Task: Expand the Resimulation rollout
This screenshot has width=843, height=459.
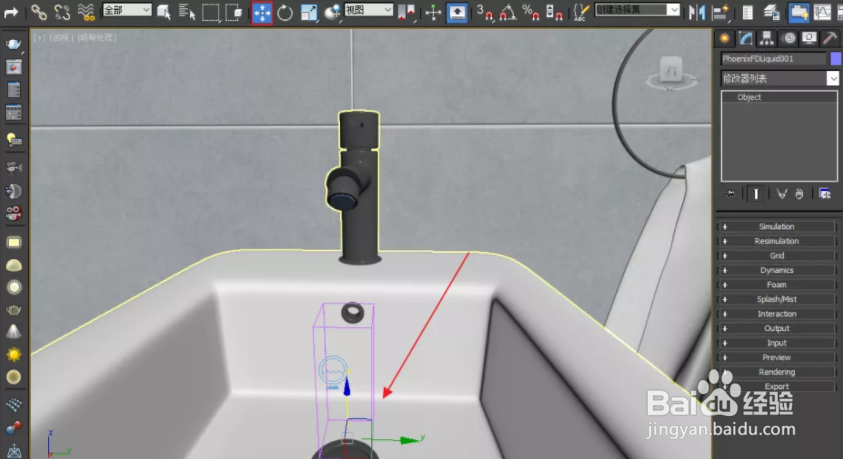Action: (777, 241)
